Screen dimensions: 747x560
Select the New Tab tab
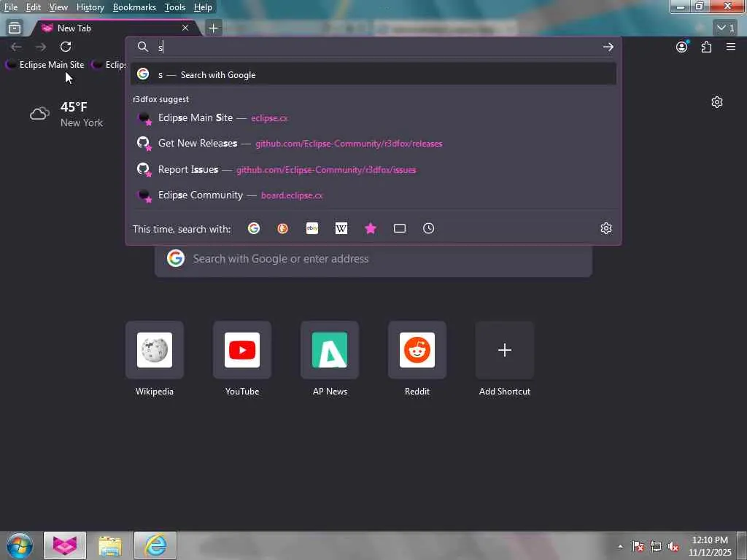click(115, 28)
